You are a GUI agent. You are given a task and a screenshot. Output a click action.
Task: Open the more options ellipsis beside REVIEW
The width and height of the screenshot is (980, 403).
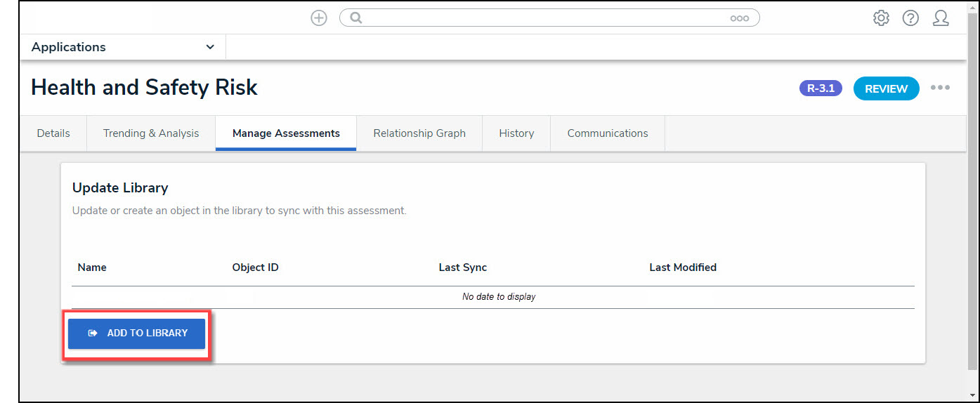(940, 88)
